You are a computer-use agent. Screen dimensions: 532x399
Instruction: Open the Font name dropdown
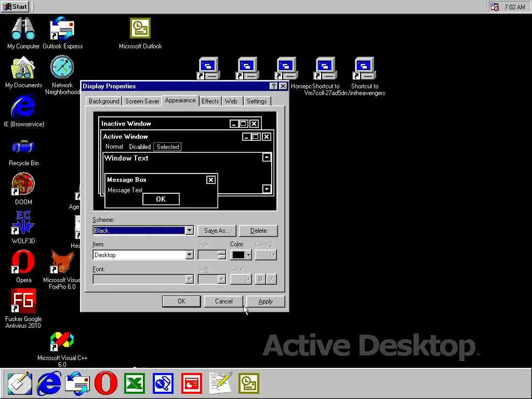click(x=189, y=280)
